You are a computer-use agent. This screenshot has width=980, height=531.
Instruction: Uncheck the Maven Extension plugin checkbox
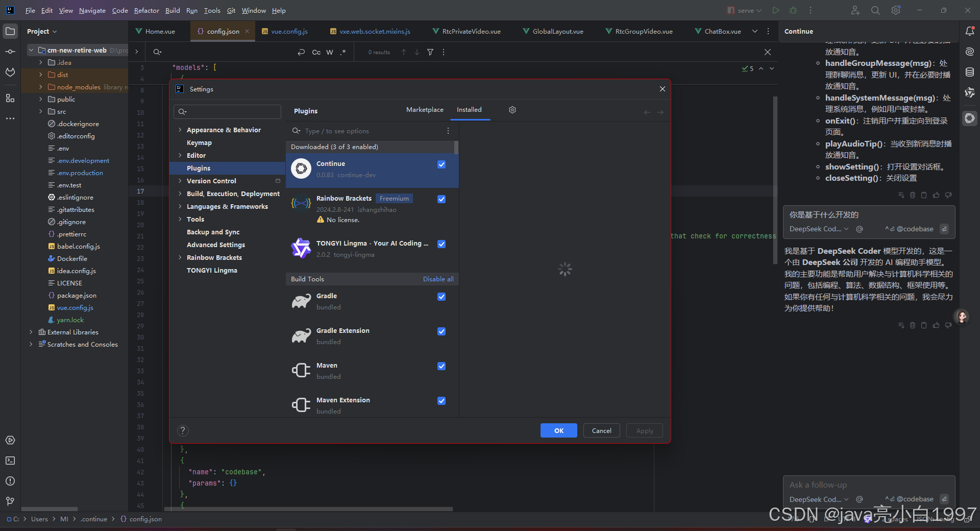click(x=442, y=401)
